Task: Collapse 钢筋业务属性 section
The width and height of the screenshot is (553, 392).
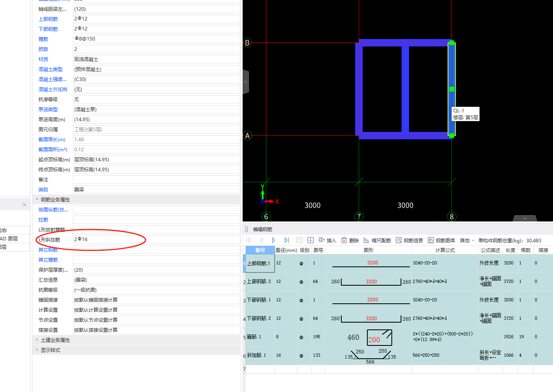Action: (37, 199)
